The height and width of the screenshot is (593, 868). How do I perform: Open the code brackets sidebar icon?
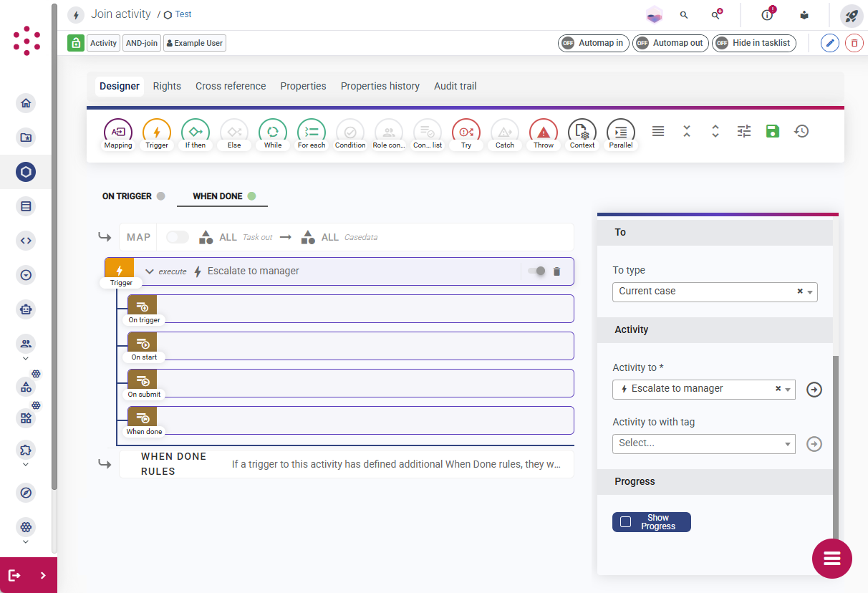[x=26, y=241]
